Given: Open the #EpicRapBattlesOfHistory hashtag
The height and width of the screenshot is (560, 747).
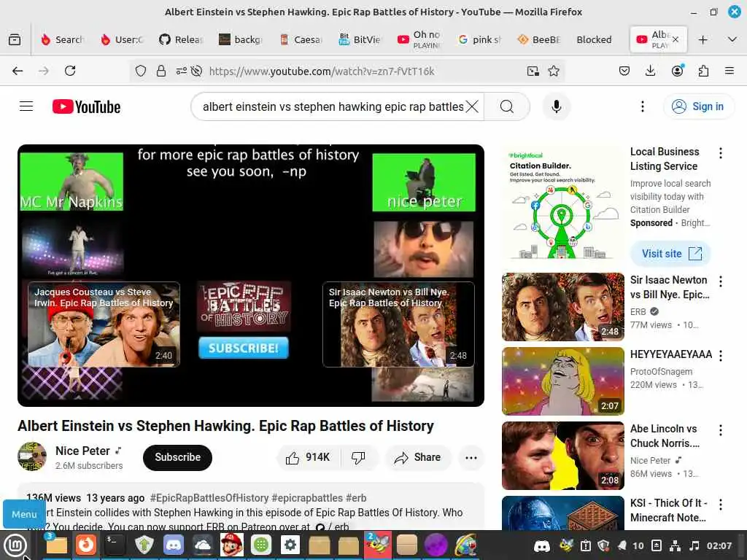Looking at the screenshot, I should click(x=209, y=497).
